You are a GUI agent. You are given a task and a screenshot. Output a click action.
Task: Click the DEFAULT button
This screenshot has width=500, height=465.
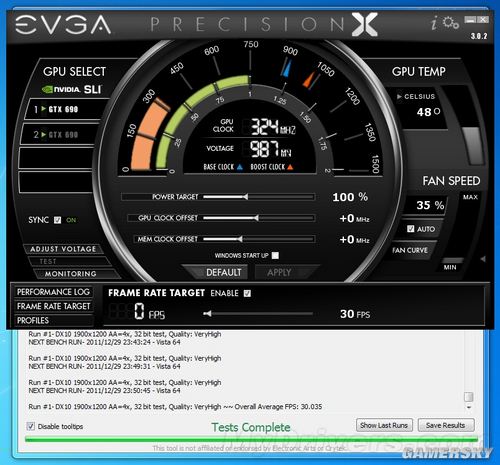[223, 273]
